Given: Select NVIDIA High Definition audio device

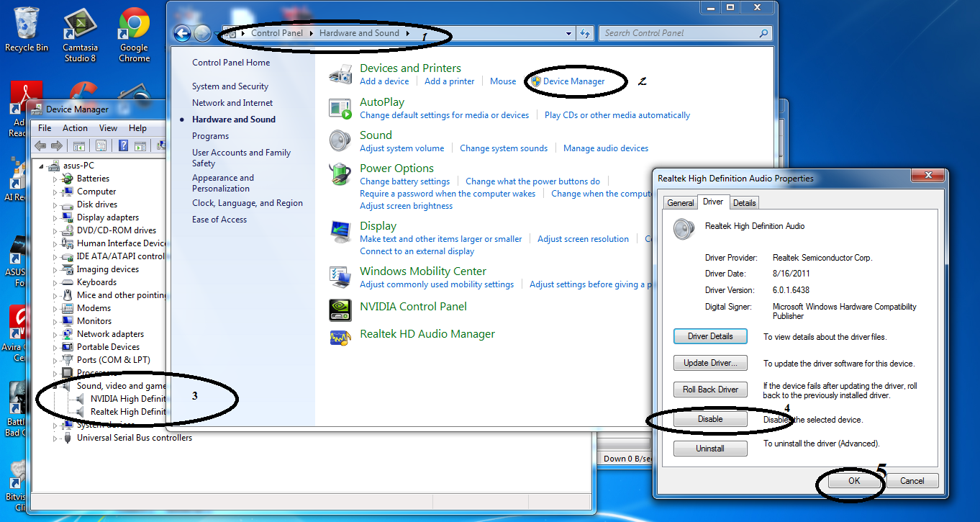Looking at the screenshot, I should pos(128,399).
